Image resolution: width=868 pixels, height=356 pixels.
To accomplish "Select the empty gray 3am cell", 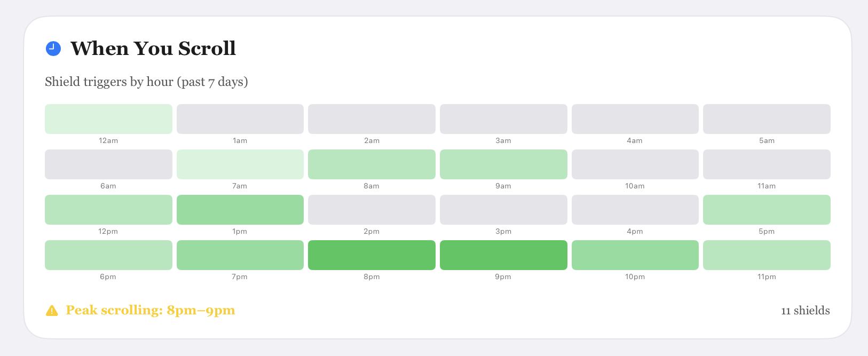I will tap(503, 119).
